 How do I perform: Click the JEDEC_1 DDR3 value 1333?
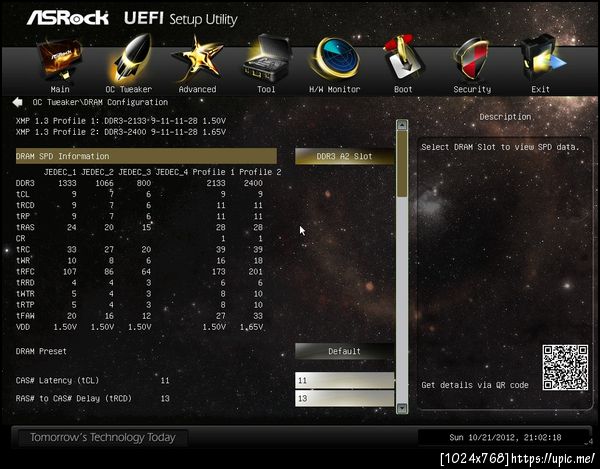(x=67, y=183)
